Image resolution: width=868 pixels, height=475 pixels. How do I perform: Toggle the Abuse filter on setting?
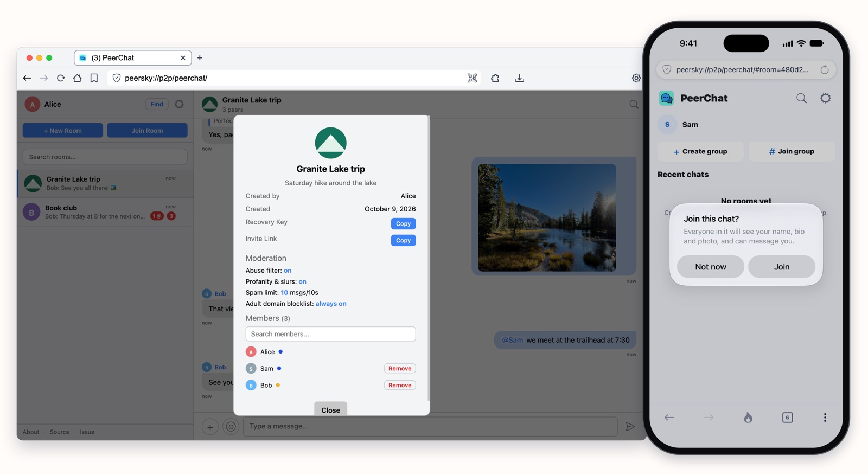pos(288,271)
